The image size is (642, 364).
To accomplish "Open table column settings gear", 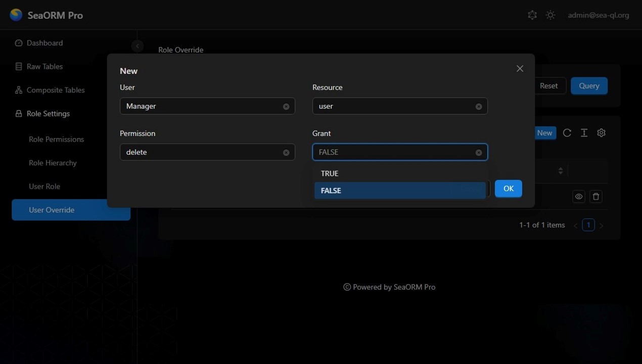I will 601,133.
